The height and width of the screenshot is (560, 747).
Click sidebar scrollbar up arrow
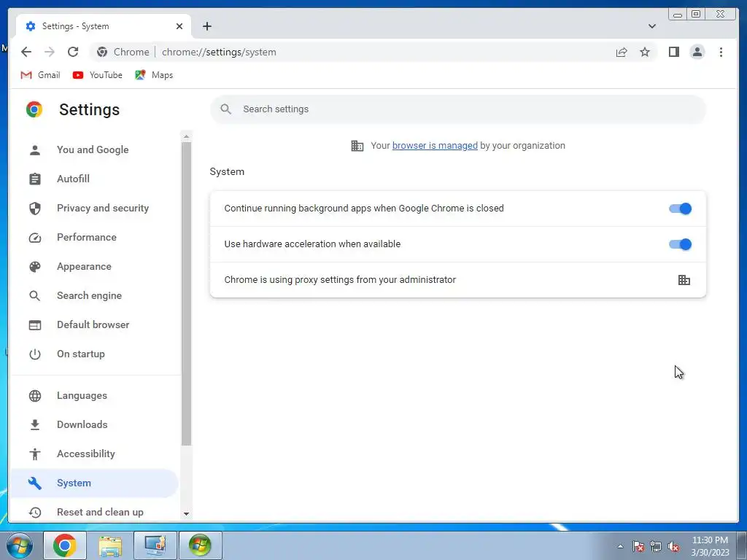pyautogui.click(x=186, y=136)
